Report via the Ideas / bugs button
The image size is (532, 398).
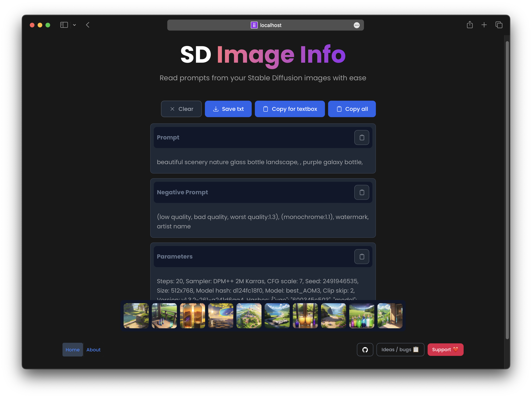click(x=400, y=349)
